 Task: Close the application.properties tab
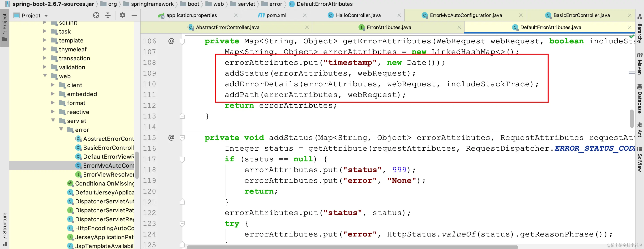(x=235, y=15)
